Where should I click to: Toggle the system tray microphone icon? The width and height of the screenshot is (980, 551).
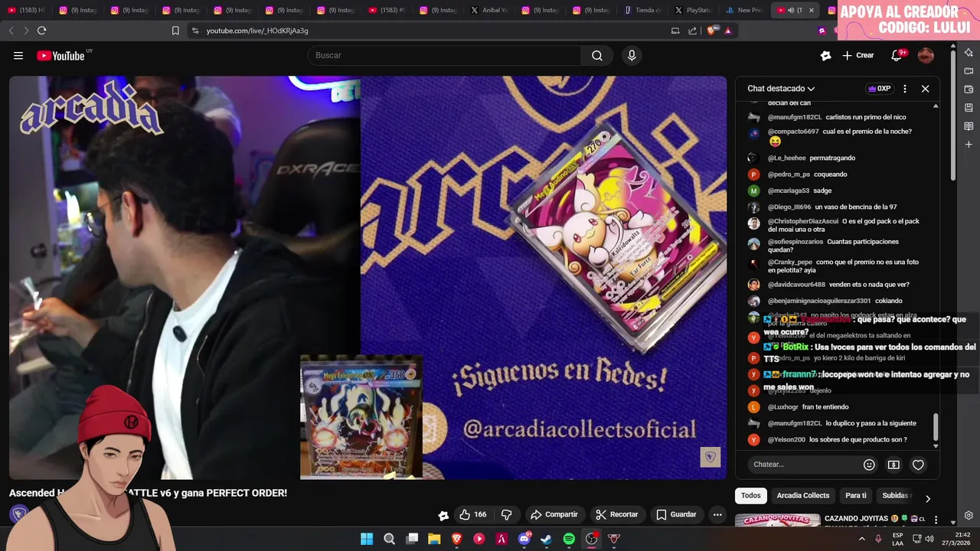878,539
